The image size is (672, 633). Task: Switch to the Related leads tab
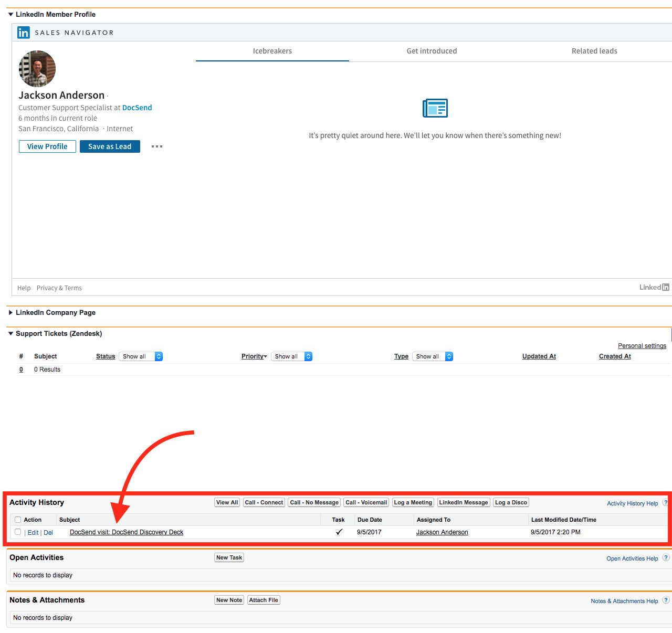click(x=594, y=51)
